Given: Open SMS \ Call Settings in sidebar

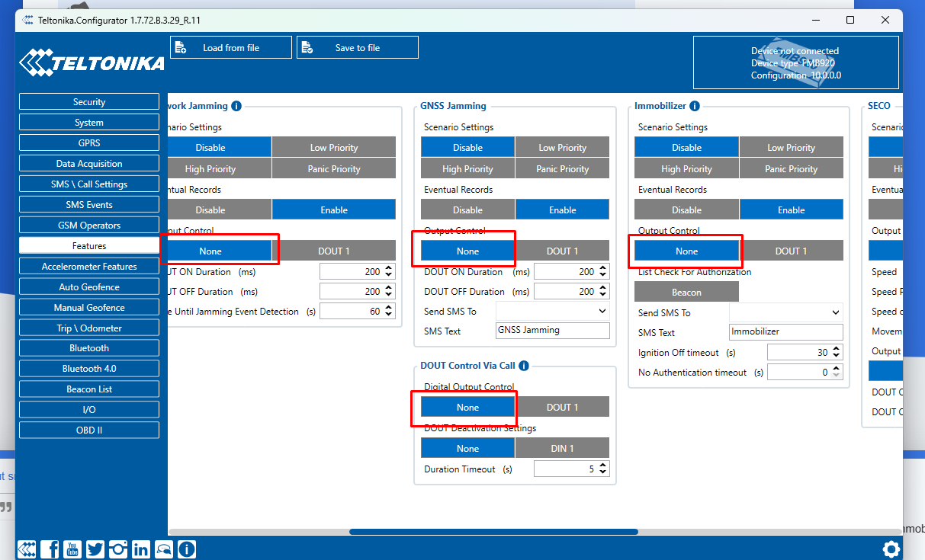Looking at the screenshot, I should click(89, 184).
